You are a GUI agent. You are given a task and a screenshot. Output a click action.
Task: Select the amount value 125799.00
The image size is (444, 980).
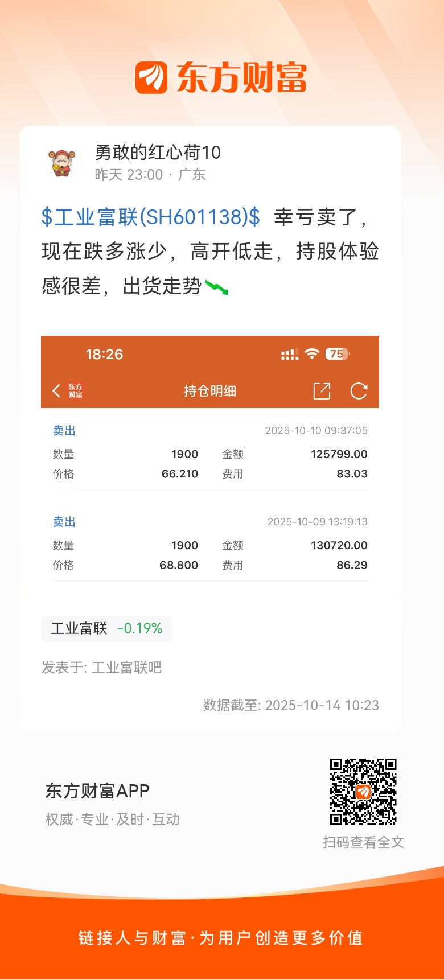tap(339, 454)
